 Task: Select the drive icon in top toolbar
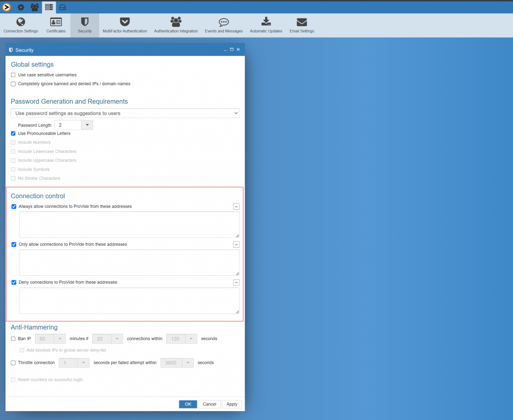coord(62,7)
